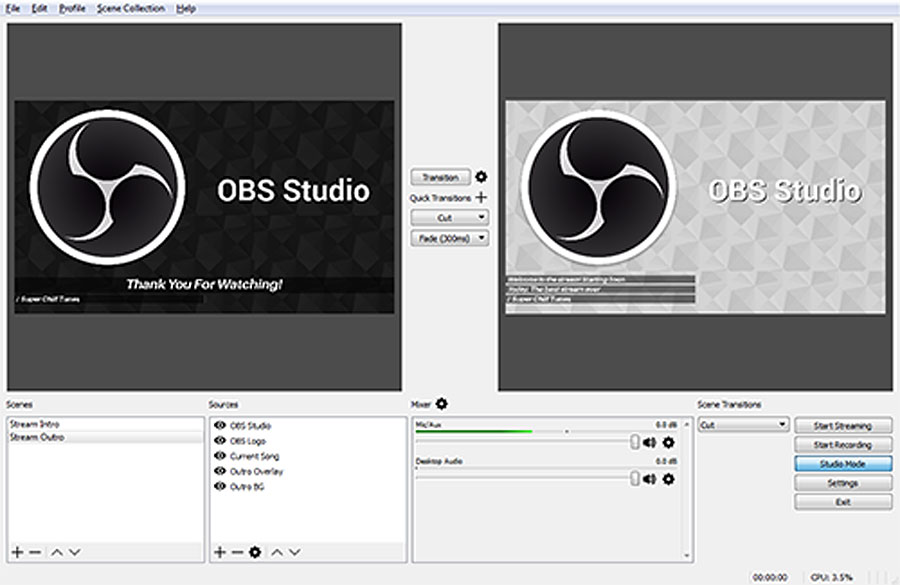This screenshot has width=900, height=585.
Task: Hide the OBS Logo source
Action: tap(220, 440)
